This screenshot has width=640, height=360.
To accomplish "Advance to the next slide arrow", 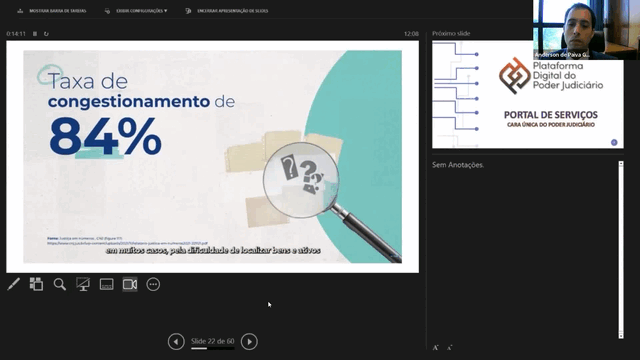I will tap(249, 342).
